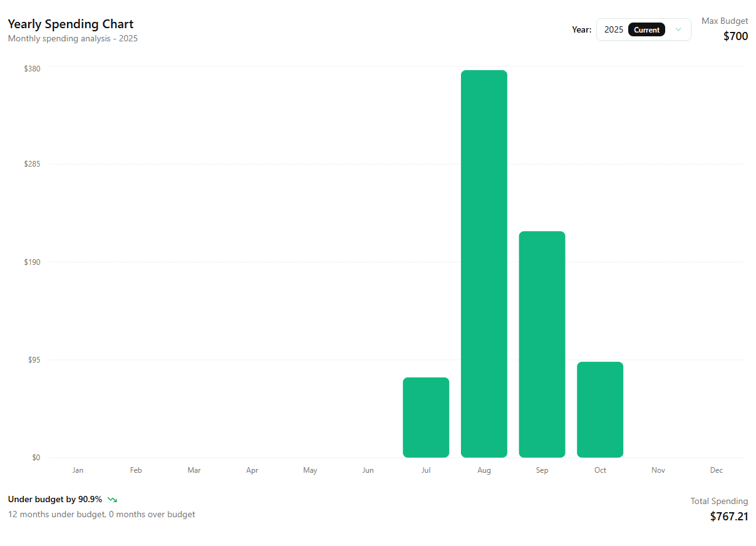
Task: Click the Monthly spending analysis subtitle
Action: pyautogui.click(x=73, y=39)
